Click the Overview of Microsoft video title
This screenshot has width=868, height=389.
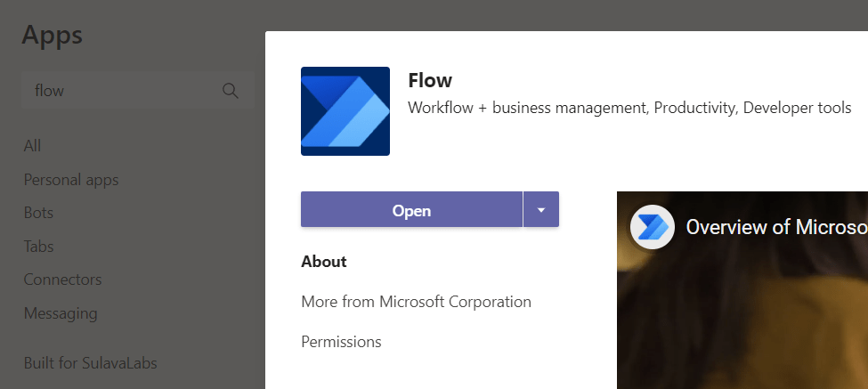(775, 227)
